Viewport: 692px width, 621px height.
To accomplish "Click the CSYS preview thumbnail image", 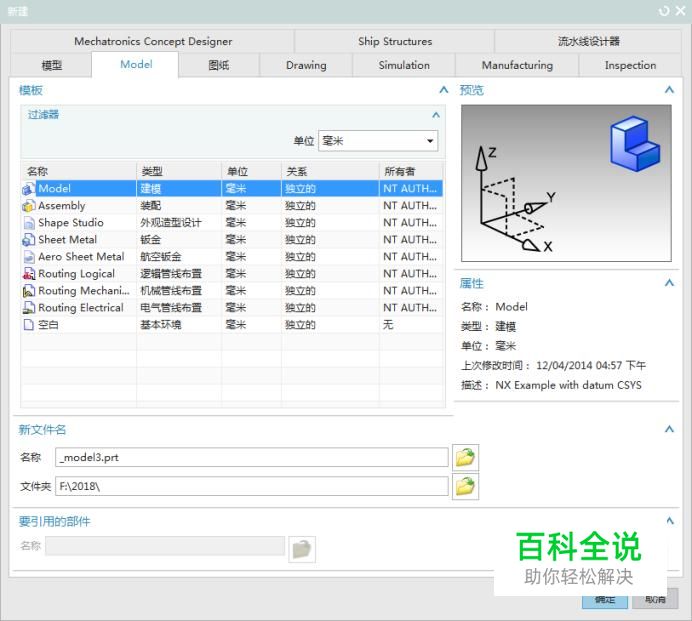I will click(x=566, y=183).
